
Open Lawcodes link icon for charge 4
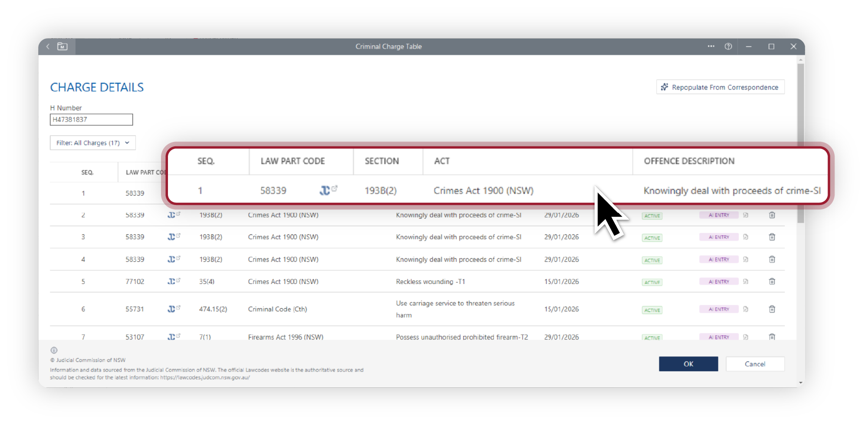(x=174, y=259)
